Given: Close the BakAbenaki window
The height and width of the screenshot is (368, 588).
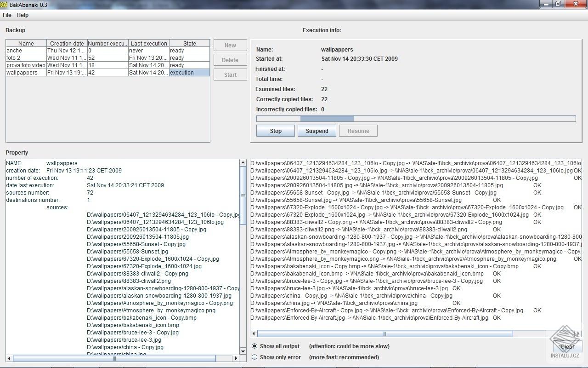Looking at the screenshot, I should 575,4.
